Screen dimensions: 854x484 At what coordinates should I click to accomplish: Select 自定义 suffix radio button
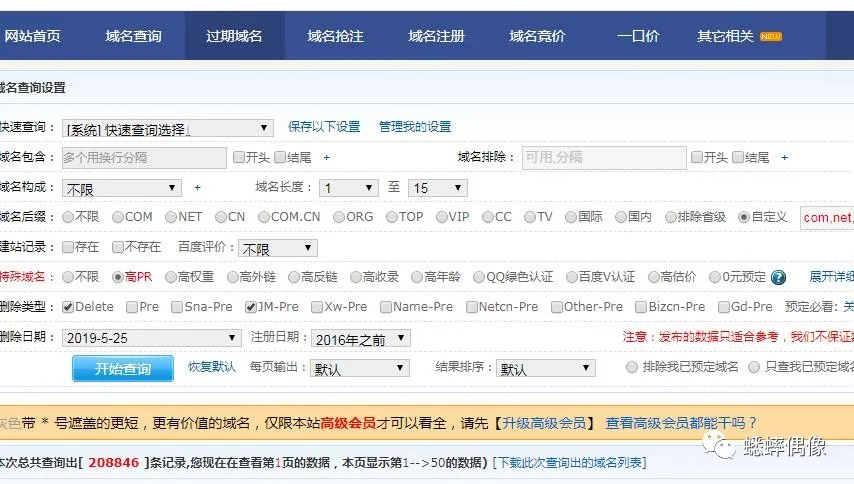744,217
